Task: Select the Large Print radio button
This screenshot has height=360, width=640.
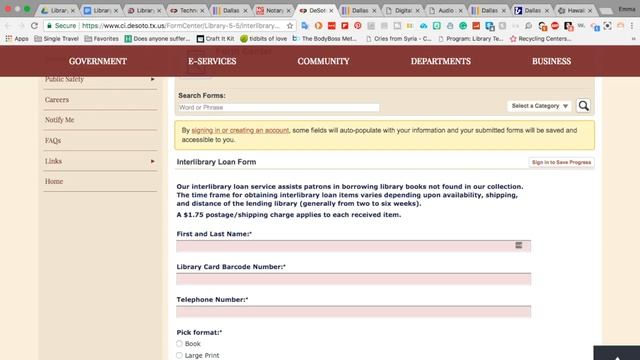Action: coord(179,356)
